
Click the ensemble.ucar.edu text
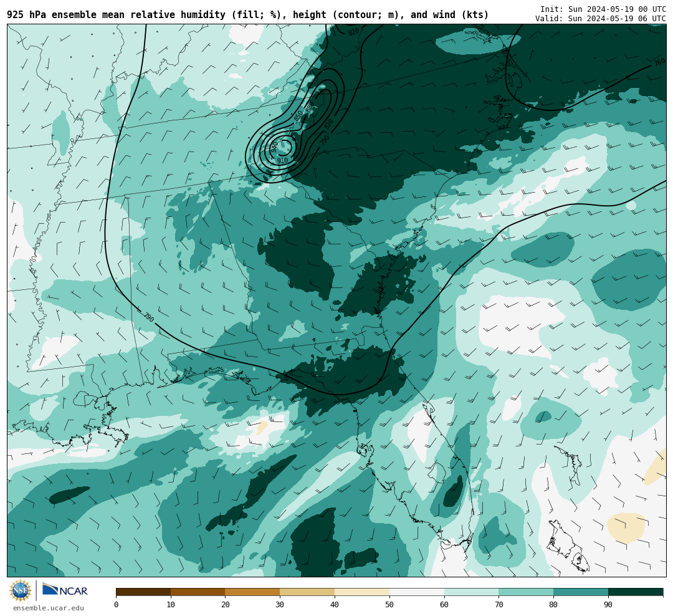pos(49,608)
